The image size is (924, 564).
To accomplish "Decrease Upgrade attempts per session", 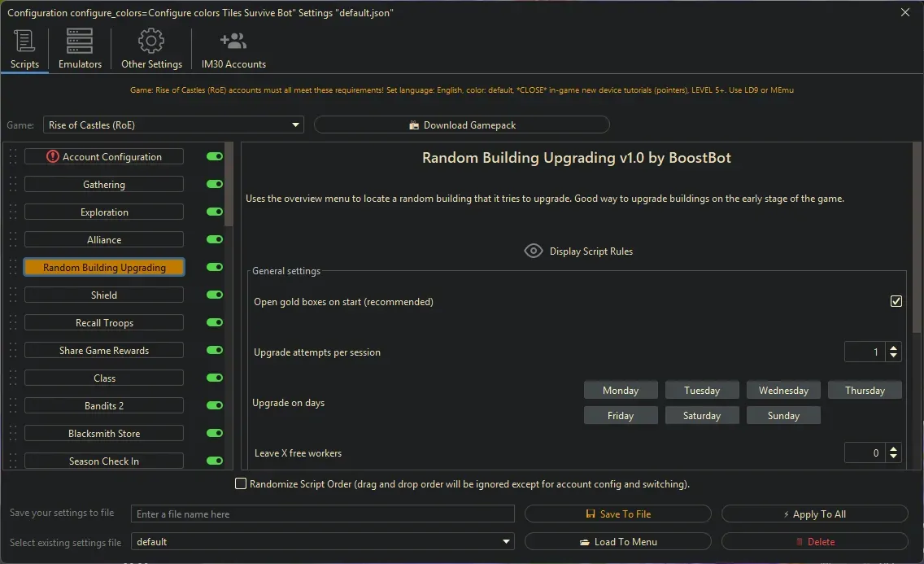I will coord(893,356).
